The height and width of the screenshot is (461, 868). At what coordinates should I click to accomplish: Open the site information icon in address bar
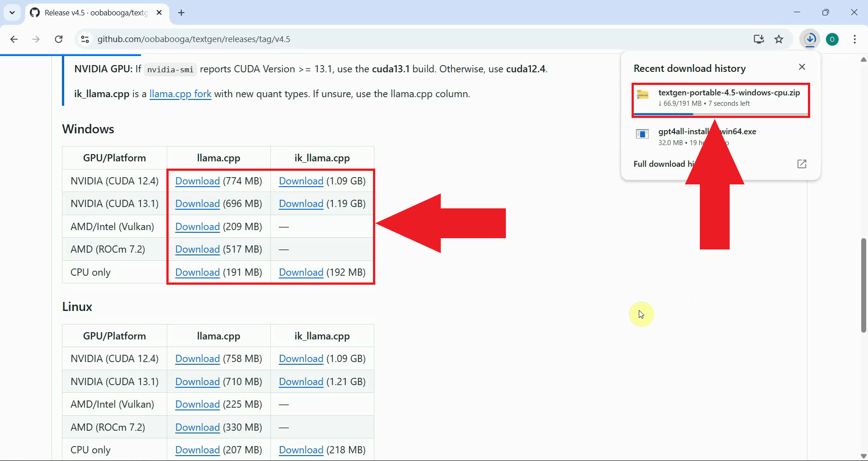point(85,39)
